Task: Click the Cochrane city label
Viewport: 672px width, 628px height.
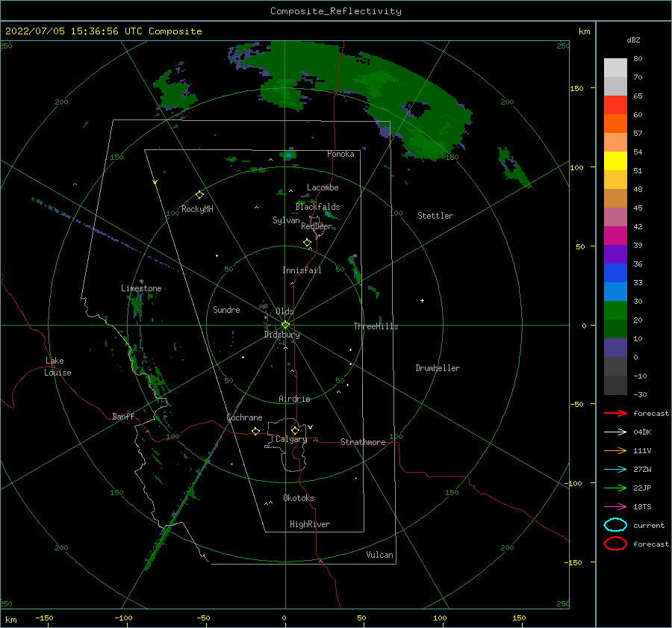Action: pos(244,417)
